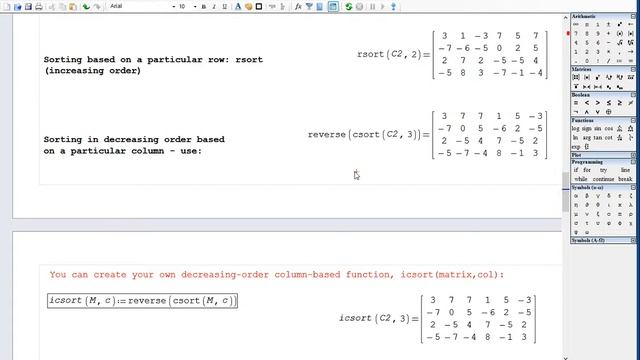Click digit 7 in the Arithmetic panel

pyautogui.click(x=576, y=33)
